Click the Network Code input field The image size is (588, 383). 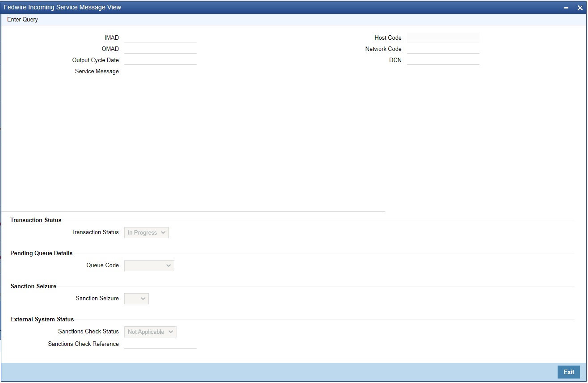443,49
